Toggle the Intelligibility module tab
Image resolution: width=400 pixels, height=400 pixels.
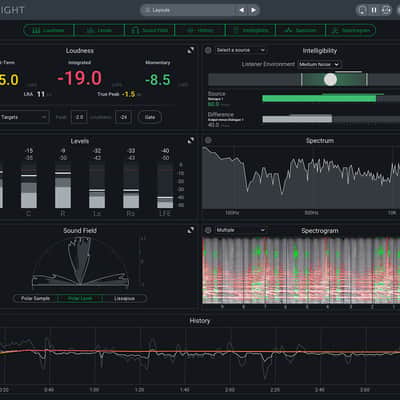point(250,30)
